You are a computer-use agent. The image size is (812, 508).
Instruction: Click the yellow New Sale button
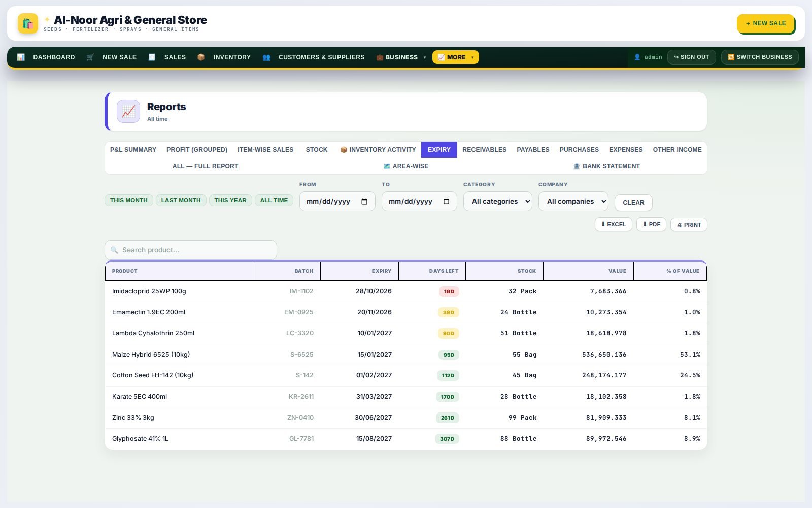[x=765, y=23]
